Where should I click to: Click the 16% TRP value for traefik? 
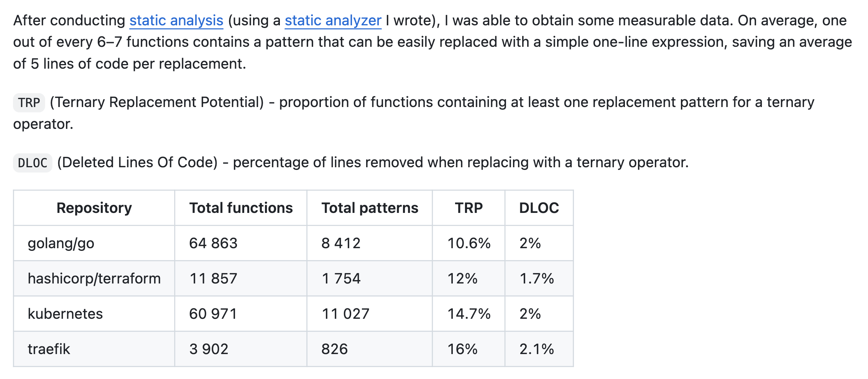click(462, 349)
